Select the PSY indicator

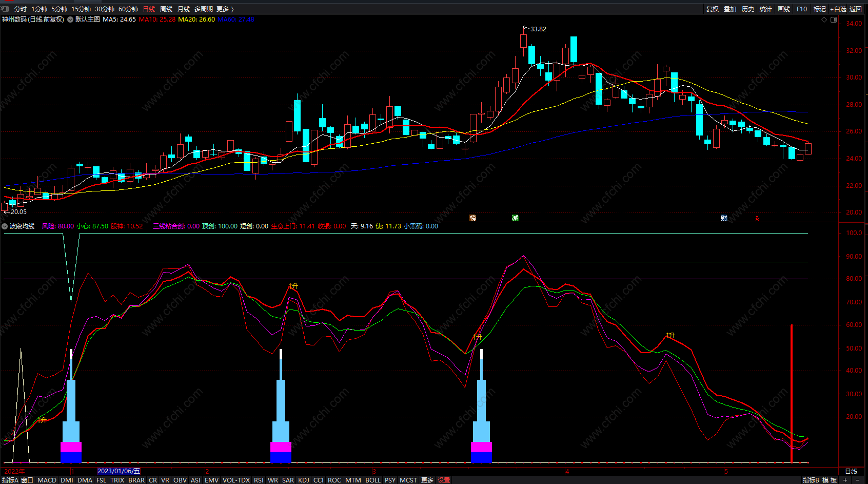click(x=390, y=480)
